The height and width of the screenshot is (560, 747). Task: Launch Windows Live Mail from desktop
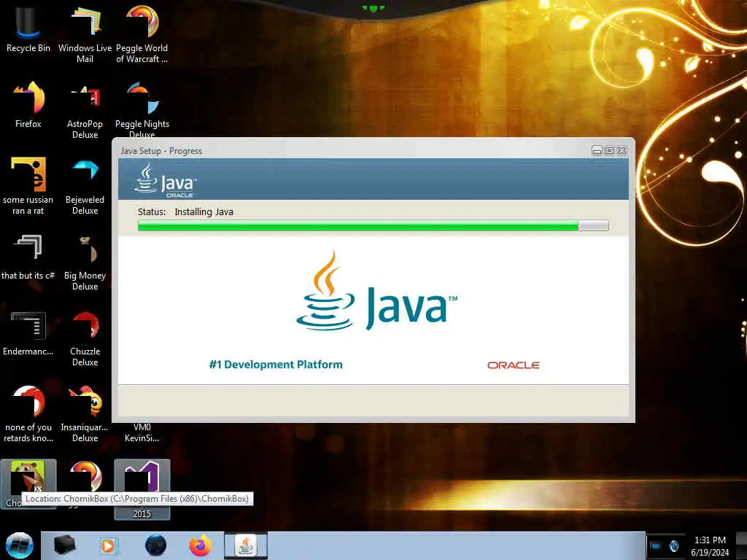pos(85,34)
